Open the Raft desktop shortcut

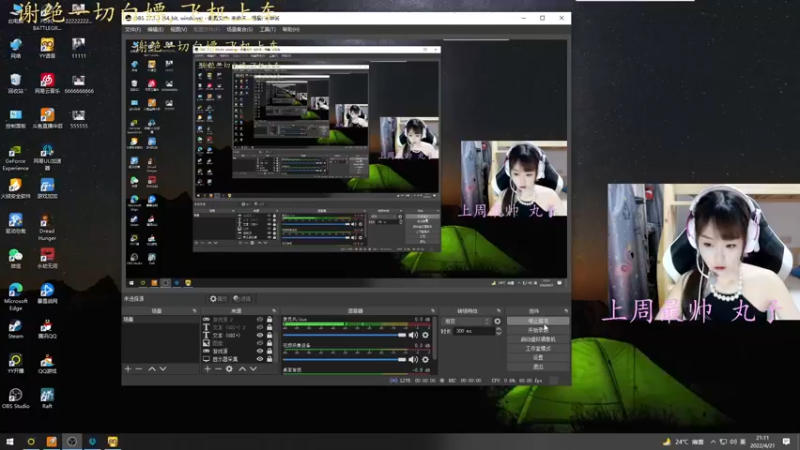tap(47, 398)
